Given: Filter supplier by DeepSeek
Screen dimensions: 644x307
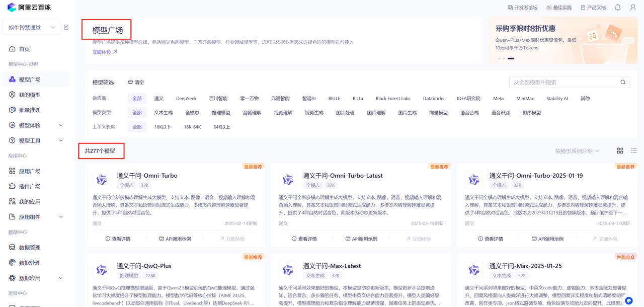Looking at the screenshot, I should pos(186,99).
